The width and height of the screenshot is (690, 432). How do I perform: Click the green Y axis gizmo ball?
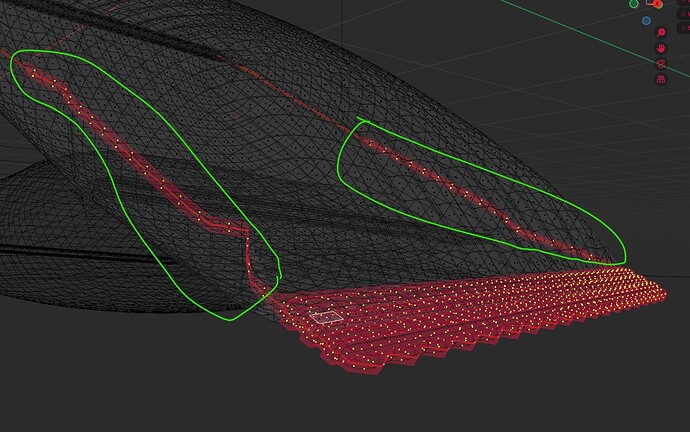click(x=634, y=4)
